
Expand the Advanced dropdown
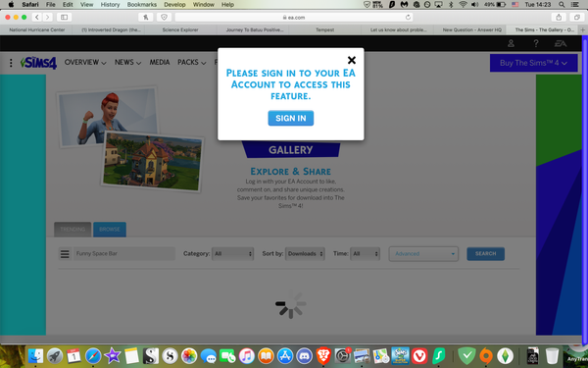click(423, 254)
